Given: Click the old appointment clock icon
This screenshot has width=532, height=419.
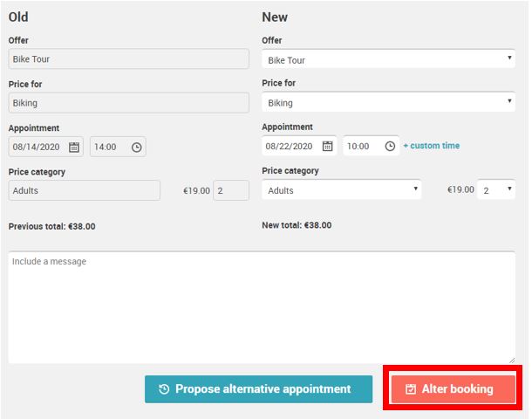Looking at the screenshot, I should coord(136,147).
